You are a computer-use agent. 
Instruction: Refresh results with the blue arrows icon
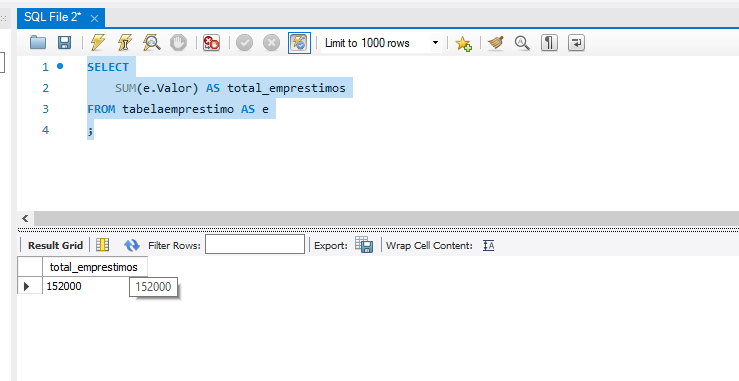click(x=131, y=245)
